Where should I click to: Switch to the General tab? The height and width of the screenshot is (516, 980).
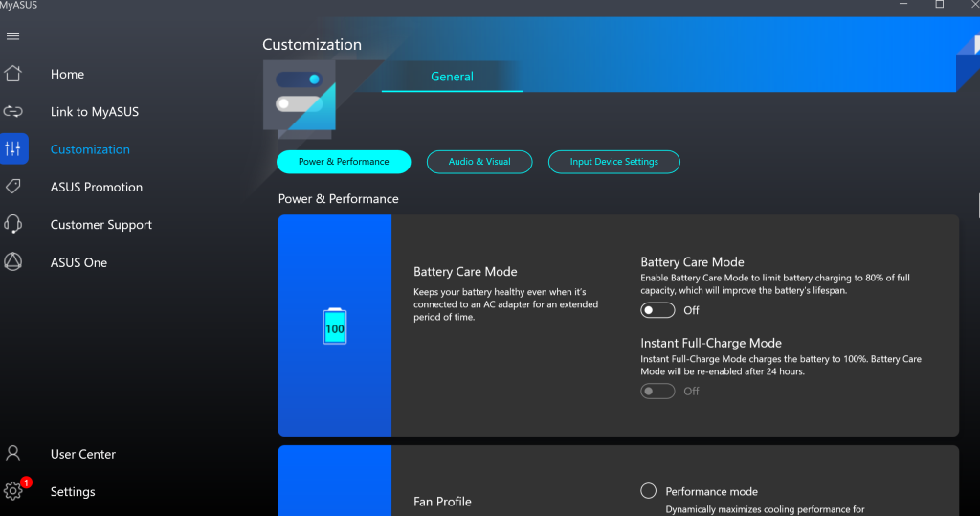(452, 77)
